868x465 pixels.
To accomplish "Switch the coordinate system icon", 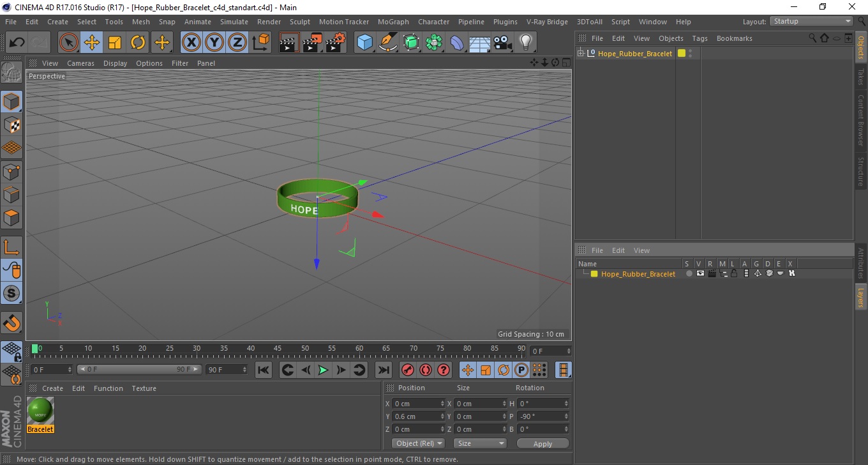I will [261, 43].
